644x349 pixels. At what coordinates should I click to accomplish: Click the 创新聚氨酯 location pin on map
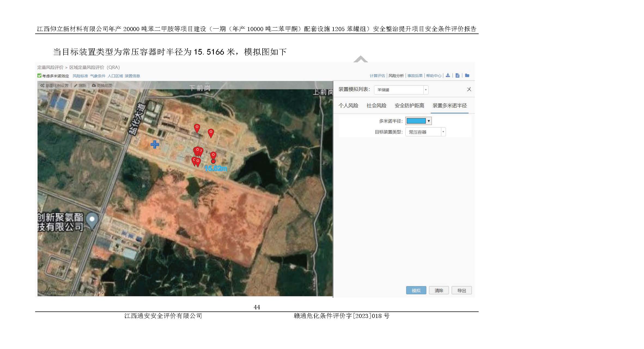point(92,220)
